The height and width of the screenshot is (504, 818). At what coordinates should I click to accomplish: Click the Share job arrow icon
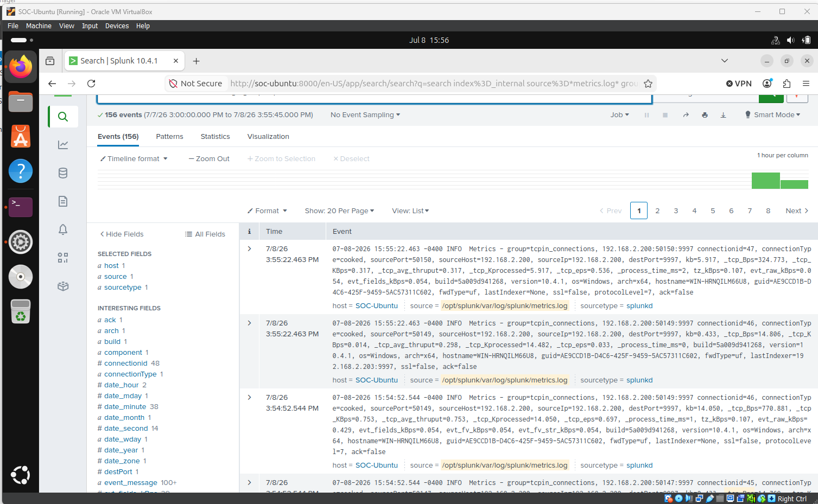tap(686, 115)
